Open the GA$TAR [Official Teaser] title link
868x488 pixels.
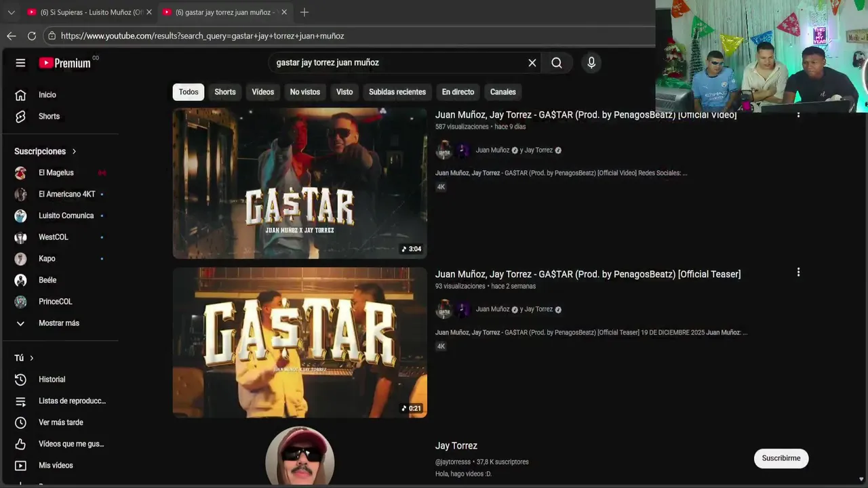click(x=588, y=274)
